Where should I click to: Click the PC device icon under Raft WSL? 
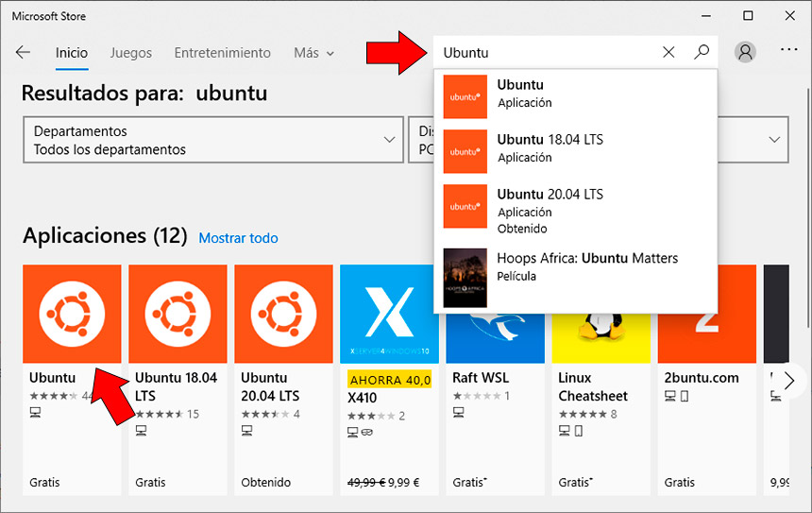[458, 413]
